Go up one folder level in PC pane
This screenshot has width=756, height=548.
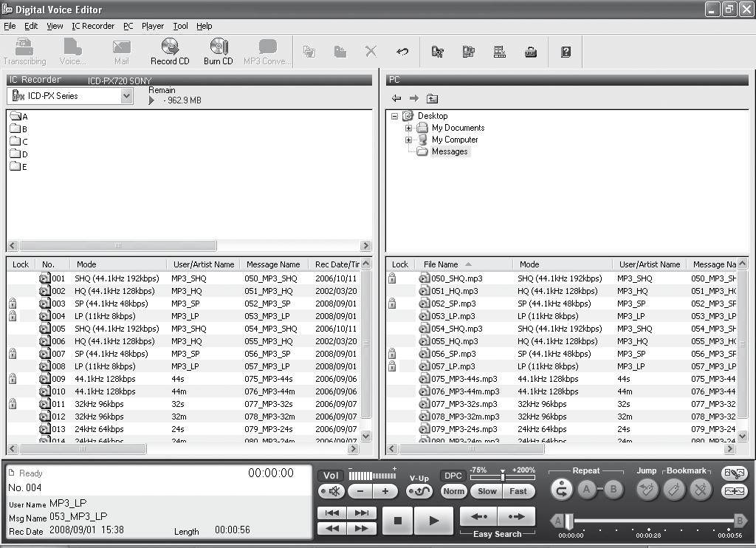point(432,98)
